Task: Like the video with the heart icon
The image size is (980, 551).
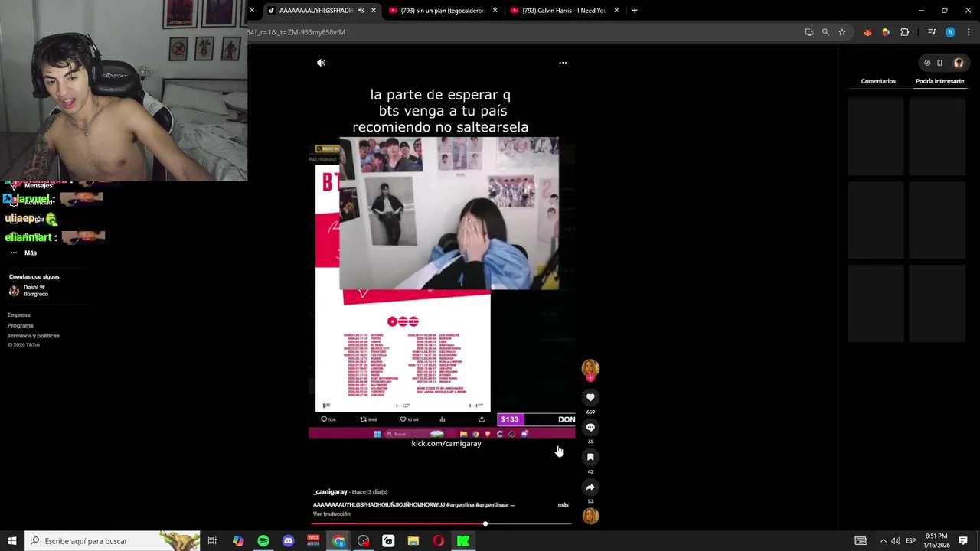Action: (590, 397)
